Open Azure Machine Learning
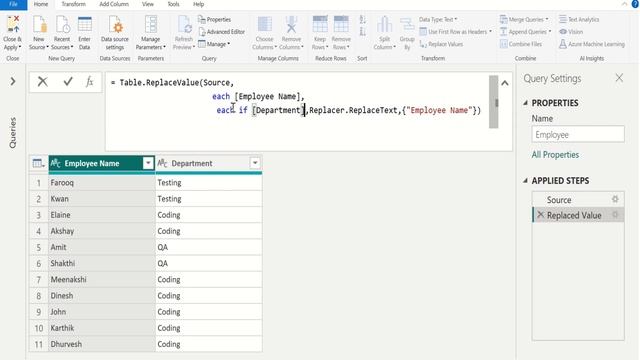The height and width of the screenshot is (360, 640). pyautogui.click(x=592, y=44)
